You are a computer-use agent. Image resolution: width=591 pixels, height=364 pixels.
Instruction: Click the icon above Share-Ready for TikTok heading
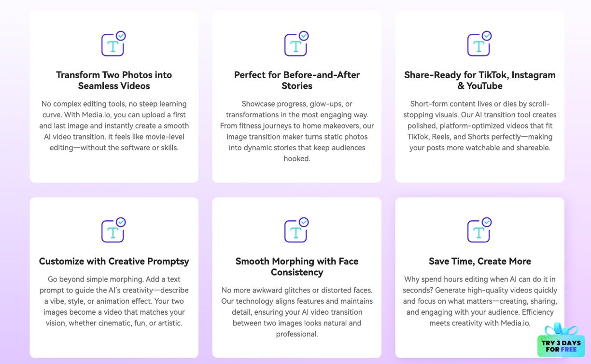click(479, 43)
